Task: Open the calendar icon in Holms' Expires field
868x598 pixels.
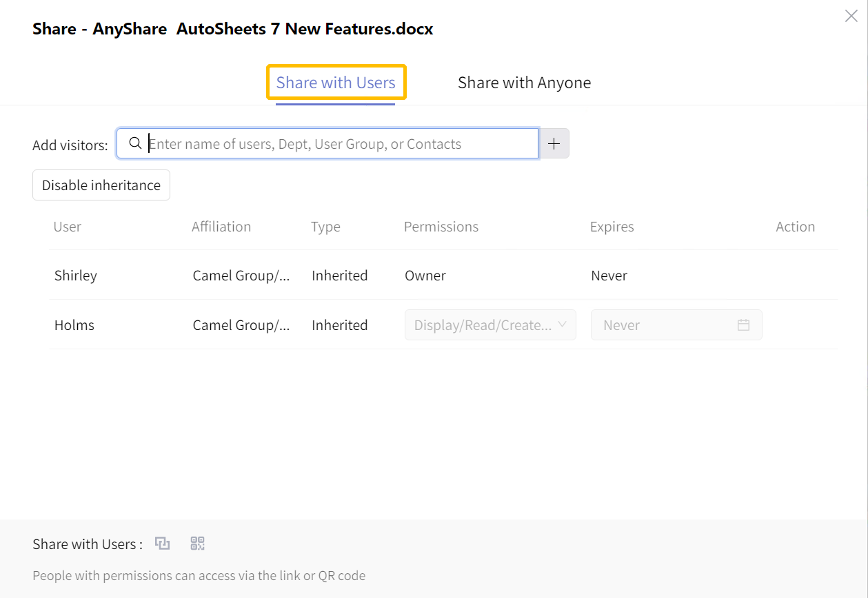Action: click(743, 325)
